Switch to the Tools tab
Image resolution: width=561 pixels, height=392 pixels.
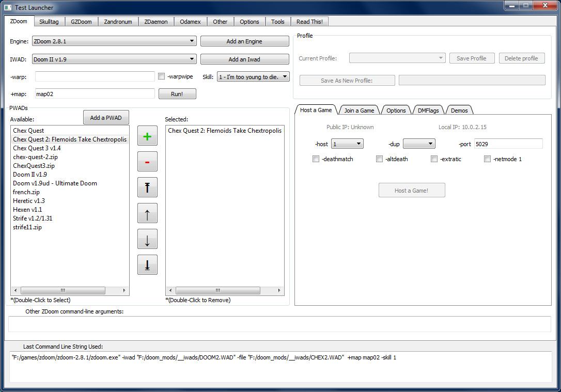277,22
